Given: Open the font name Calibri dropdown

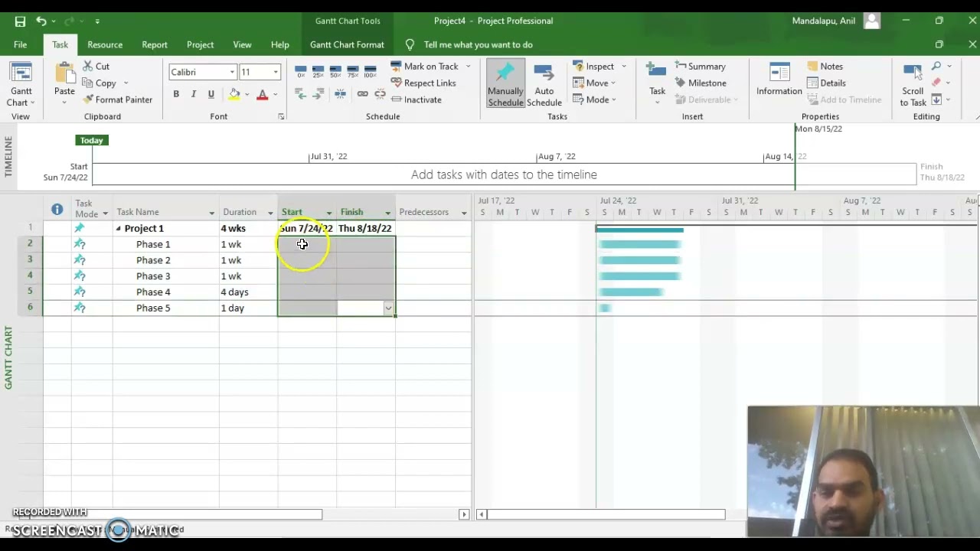Looking at the screenshot, I should tap(232, 72).
